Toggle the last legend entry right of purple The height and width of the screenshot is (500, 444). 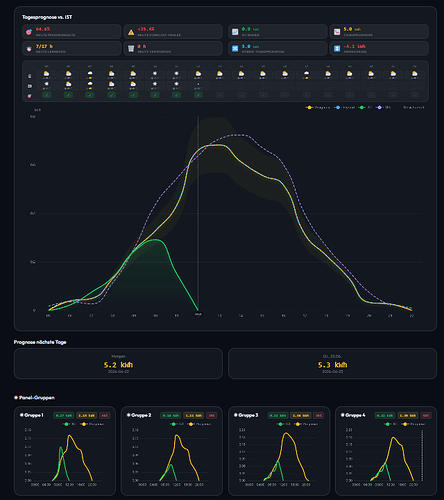click(x=413, y=107)
